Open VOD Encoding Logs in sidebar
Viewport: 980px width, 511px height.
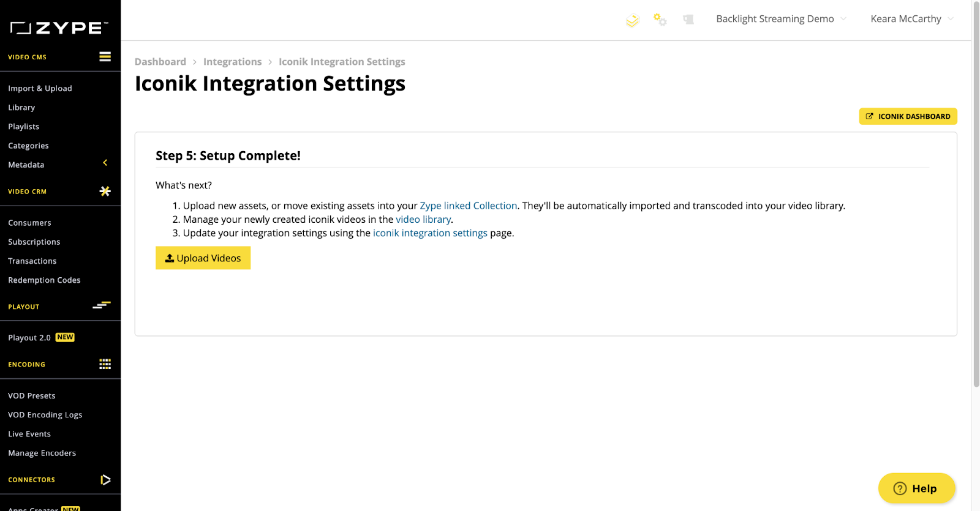45,414
